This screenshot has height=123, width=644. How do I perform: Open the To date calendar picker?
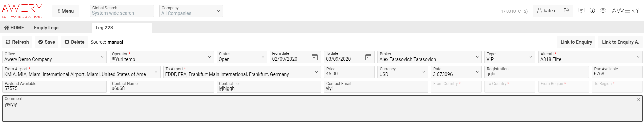(x=368, y=57)
